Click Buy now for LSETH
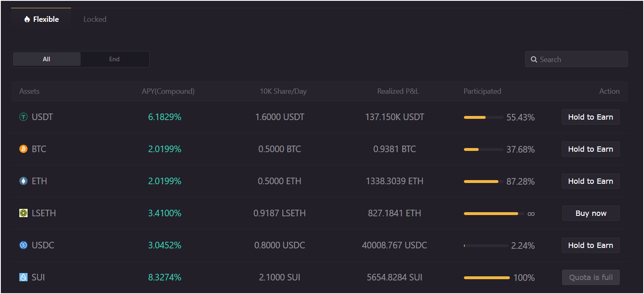Viewport: 644px width, 294px height. tap(591, 213)
